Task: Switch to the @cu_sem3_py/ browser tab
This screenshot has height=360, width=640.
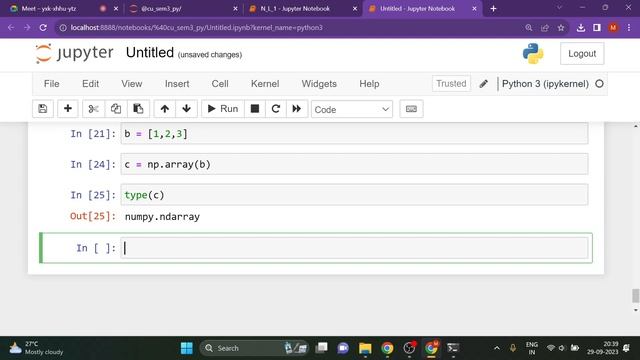Action: point(184,9)
